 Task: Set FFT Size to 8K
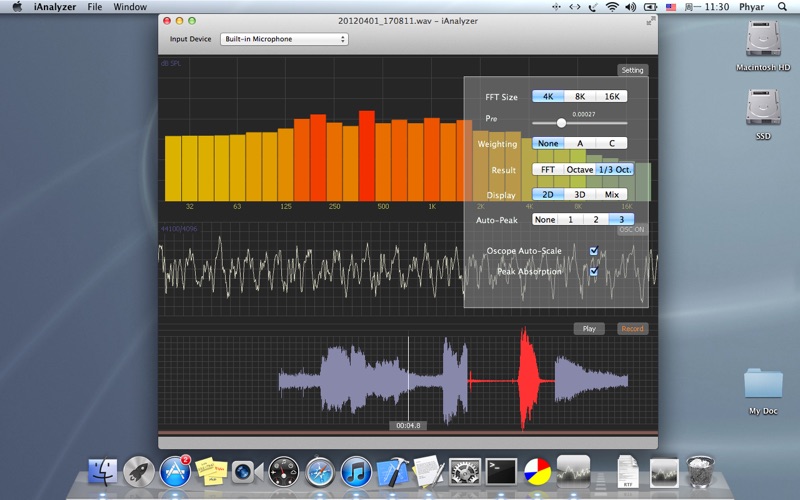tap(580, 96)
